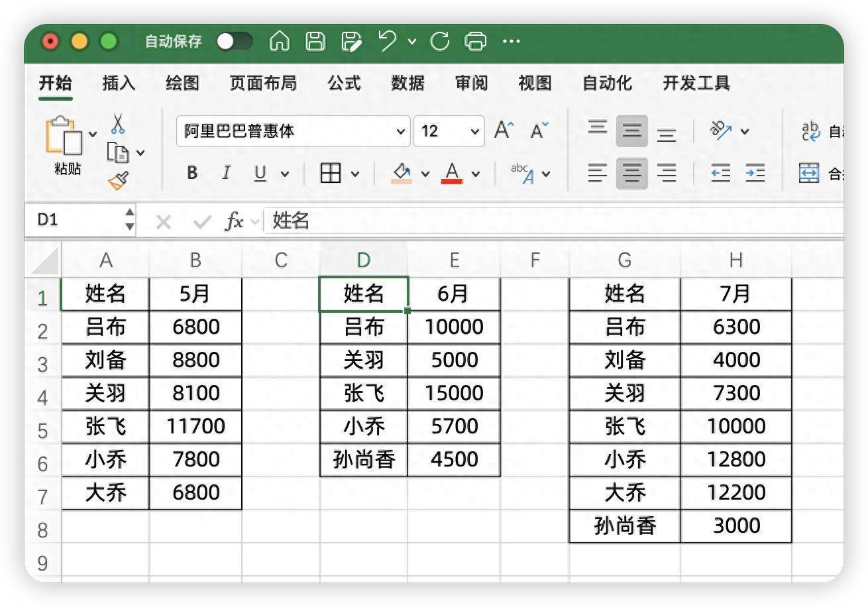Expand the Borders dropdown arrow
The height and width of the screenshot is (607, 868).
[355, 174]
